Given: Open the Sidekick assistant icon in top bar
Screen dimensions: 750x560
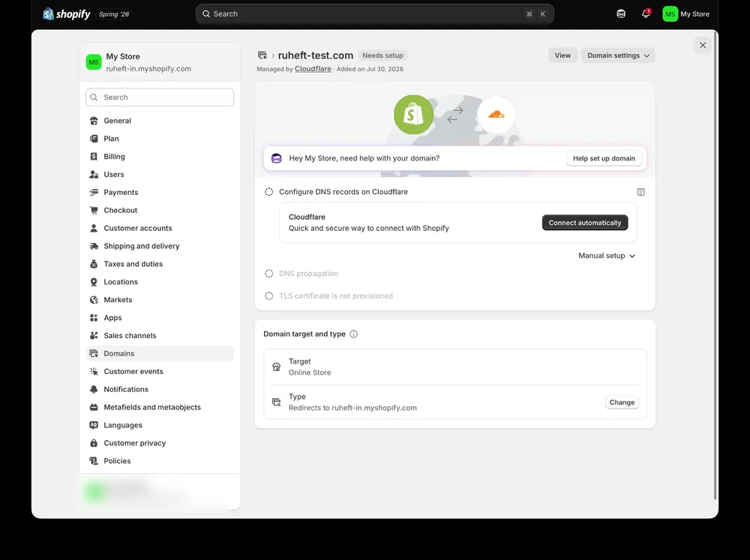Looking at the screenshot, I should pyautogui.click(x=621, y=13).
